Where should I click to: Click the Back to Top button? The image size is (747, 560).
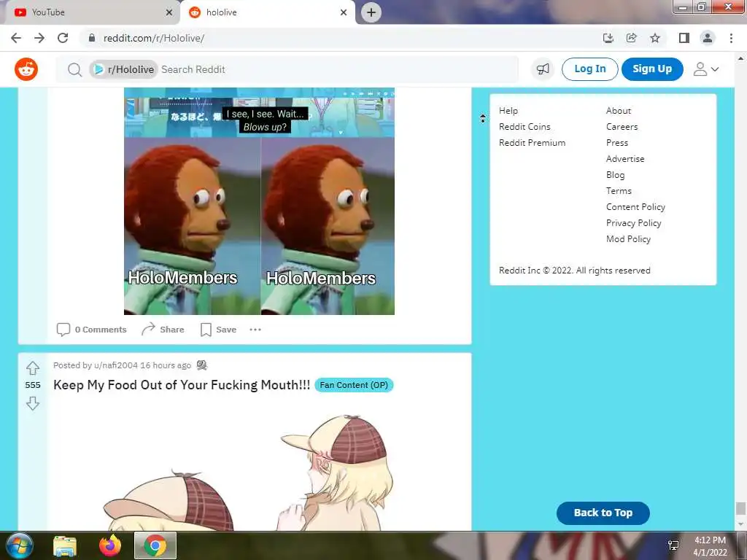[x=603, y=513]
